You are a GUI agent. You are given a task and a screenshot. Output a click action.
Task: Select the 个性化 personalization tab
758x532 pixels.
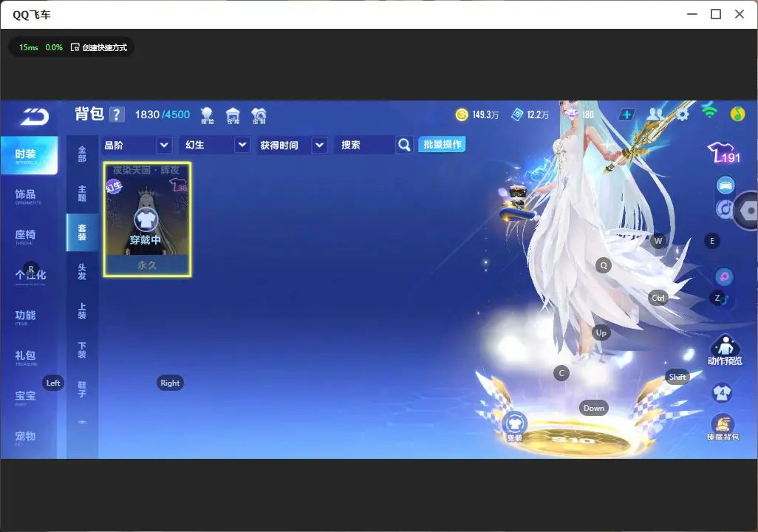(29, 276)
